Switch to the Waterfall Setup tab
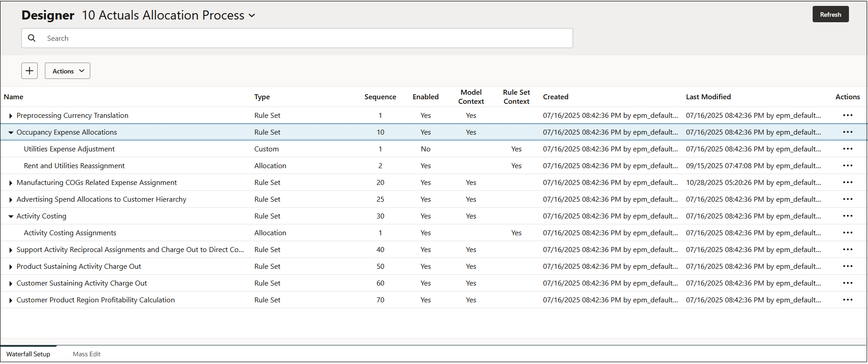Viewport: 868px width, 364px height. (x=28, y=354)
